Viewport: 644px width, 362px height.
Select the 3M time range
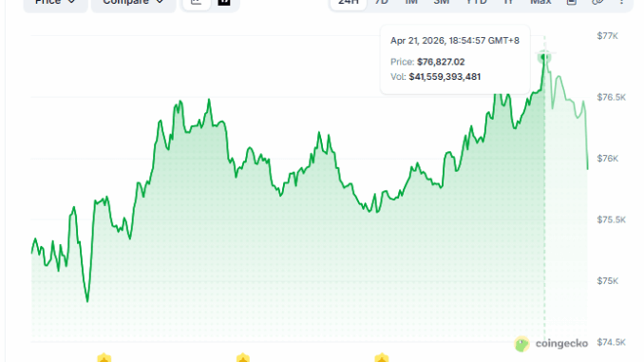pos(442,3)
